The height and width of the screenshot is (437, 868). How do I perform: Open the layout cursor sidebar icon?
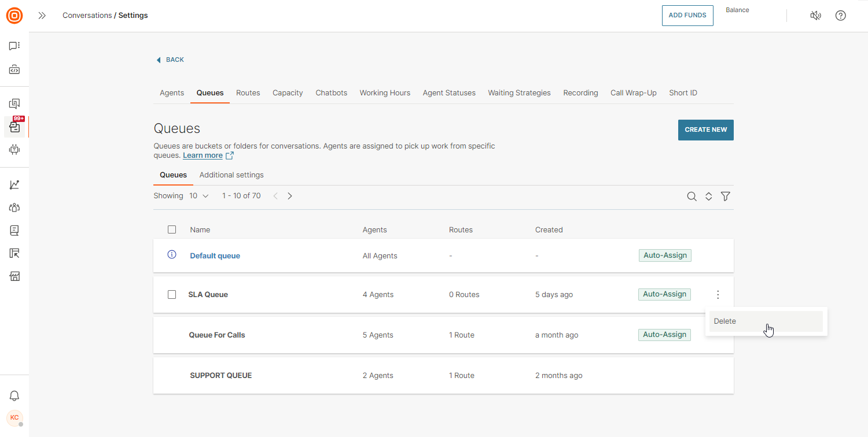coord(14,253)
